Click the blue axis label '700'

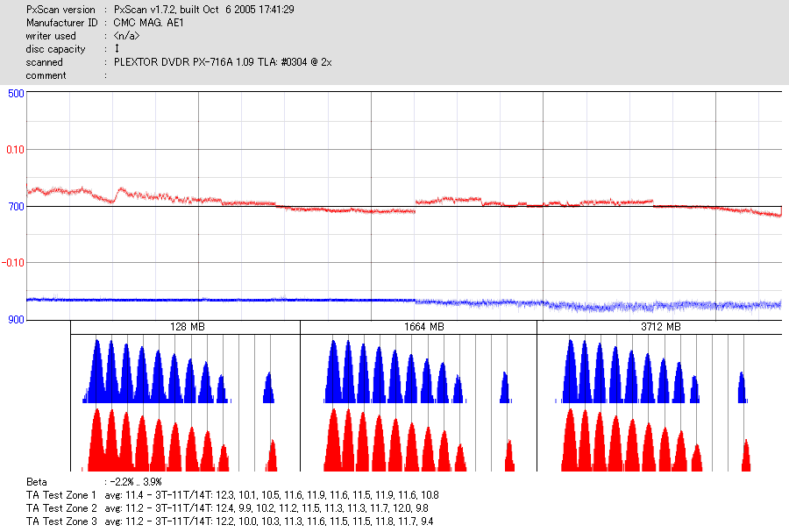(16, 207)
